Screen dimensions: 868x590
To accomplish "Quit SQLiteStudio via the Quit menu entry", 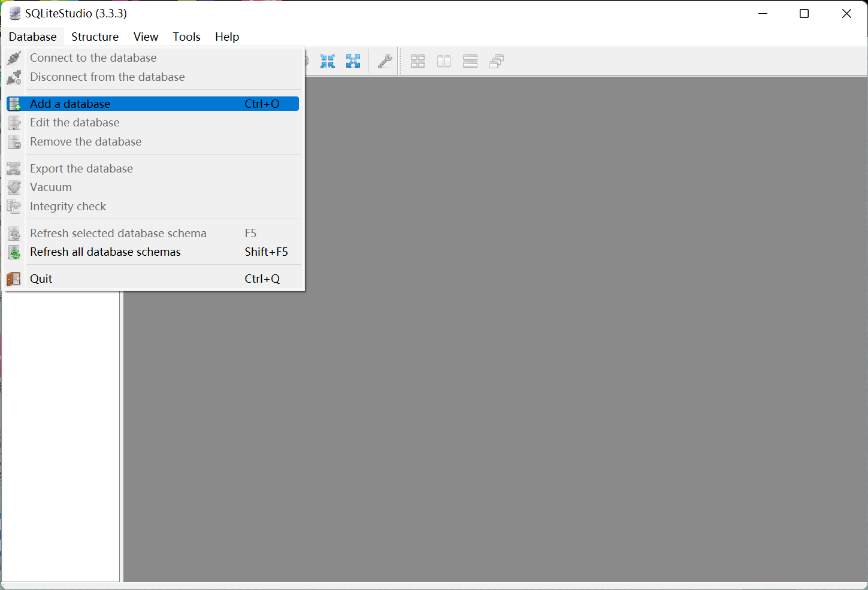I will click(x=153, y=279).
